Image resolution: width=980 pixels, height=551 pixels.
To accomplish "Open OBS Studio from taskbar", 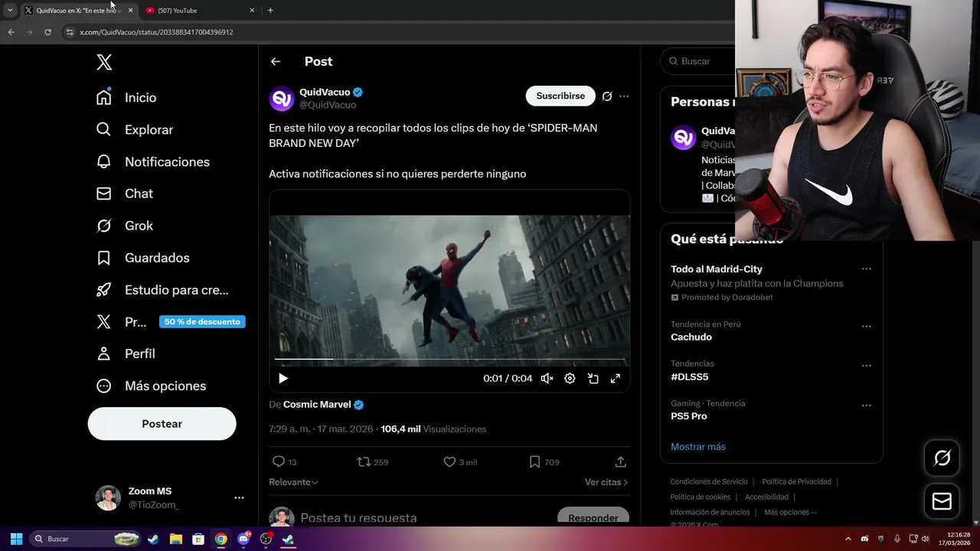I will tap(266, 539).
